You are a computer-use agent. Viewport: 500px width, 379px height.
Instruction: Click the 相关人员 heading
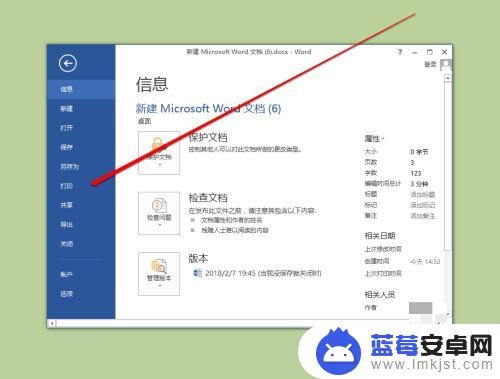point(380,295)
